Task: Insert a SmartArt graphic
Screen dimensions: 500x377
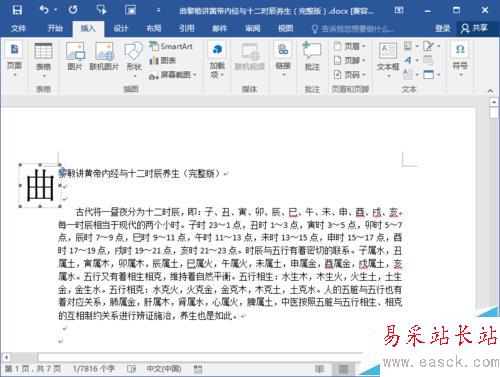Action: click(x=171, y=46)
